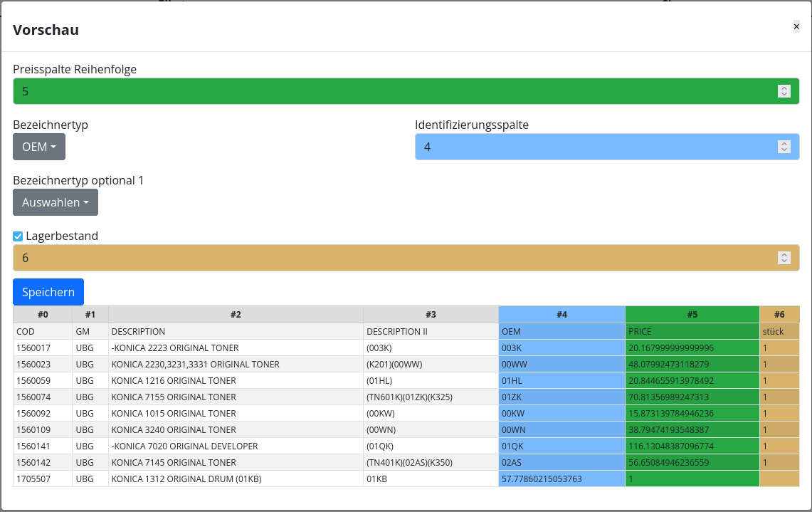The height and width of the screenshot is (512, 812).
Task: Open the OEM Bezeichnertyp dropdown
Action: 39,147
